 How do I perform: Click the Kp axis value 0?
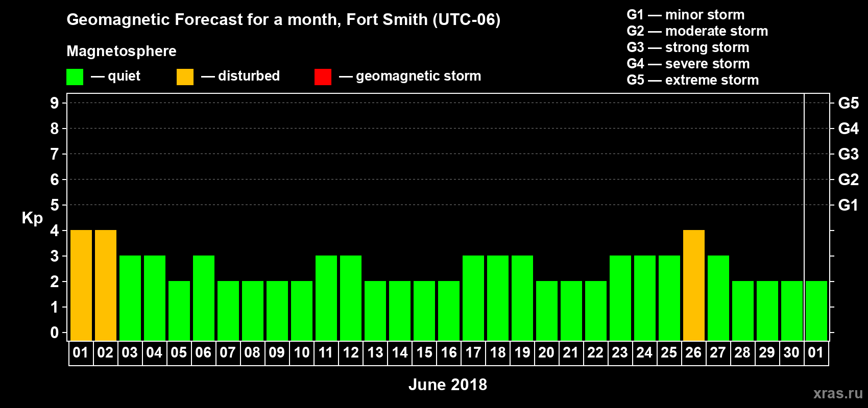click(55, 333)
